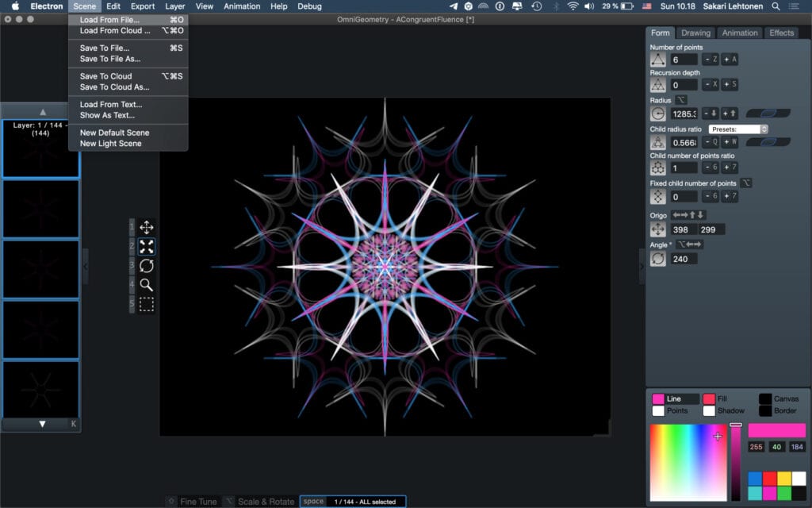Increase Number of points with + A button
The width and height of the screenshot is (812, 508).
point(730,59)
